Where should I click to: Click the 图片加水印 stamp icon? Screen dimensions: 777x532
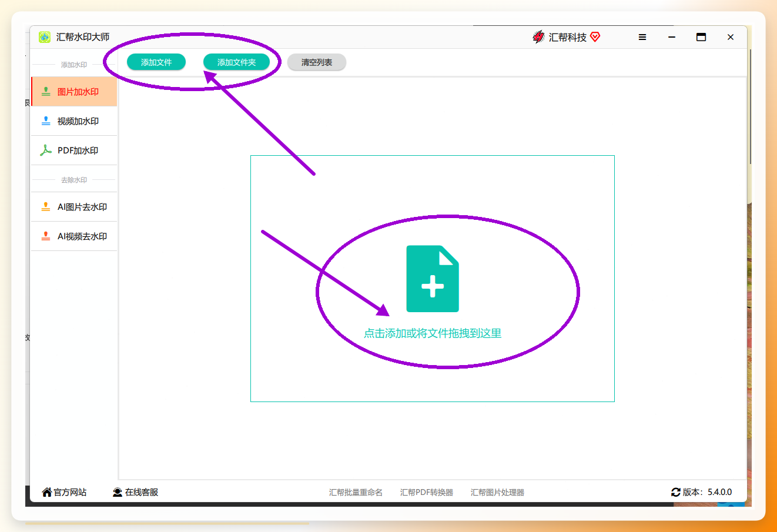46,92
